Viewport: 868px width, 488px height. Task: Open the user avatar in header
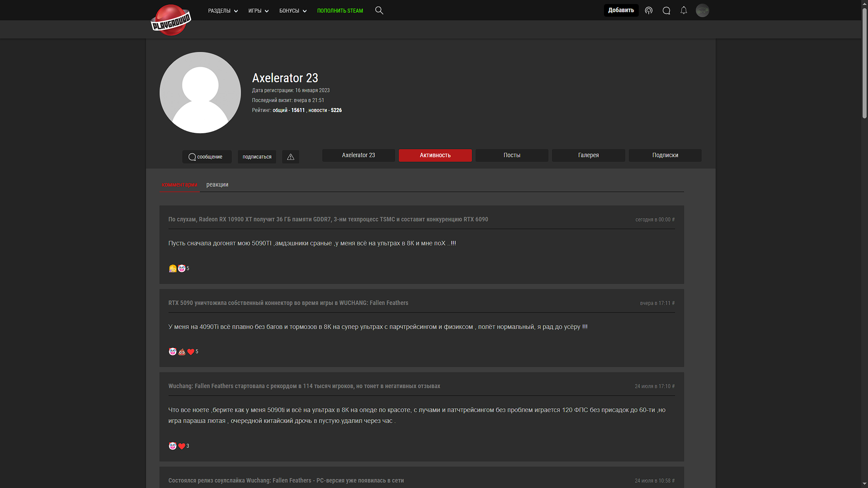point(702,10)
